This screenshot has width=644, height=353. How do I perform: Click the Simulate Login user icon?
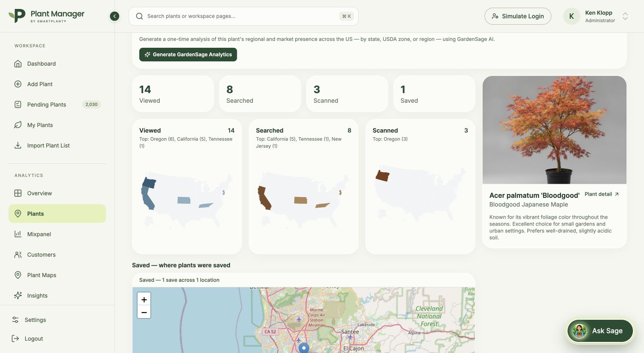pyautogui.click(x=495, y=16)
